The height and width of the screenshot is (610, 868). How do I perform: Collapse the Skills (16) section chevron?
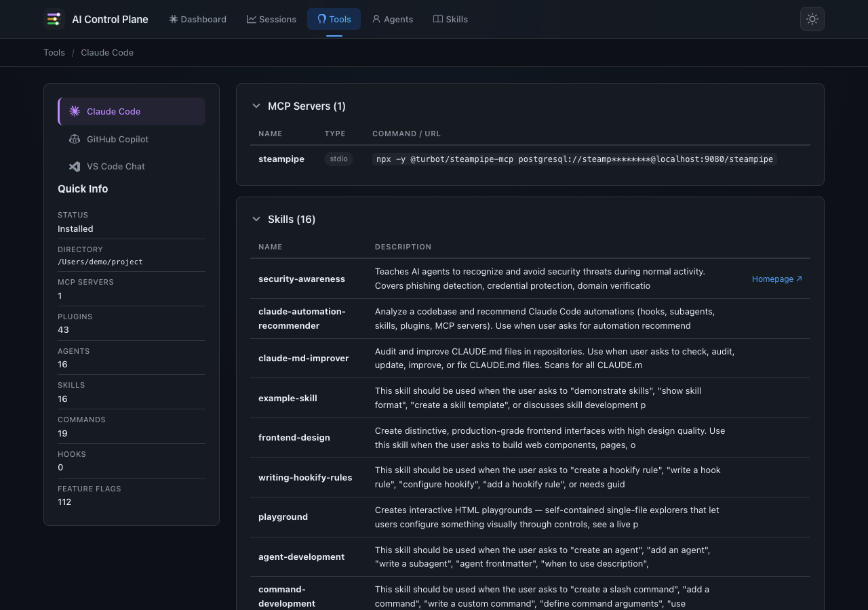coord(256,219)
